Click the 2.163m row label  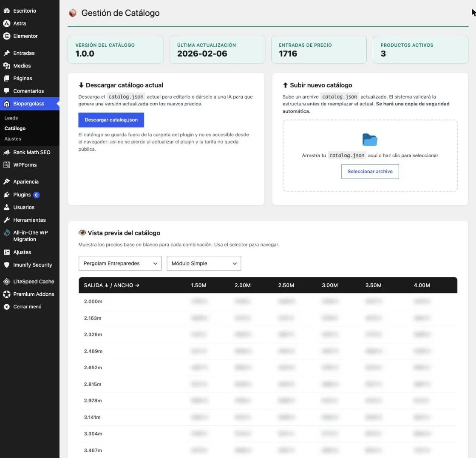[93, 318]
